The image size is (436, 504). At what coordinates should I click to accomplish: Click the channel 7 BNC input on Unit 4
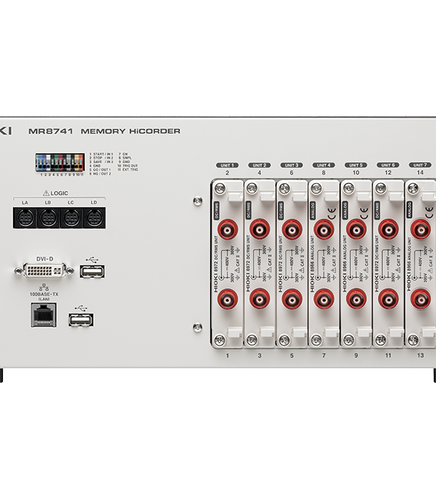(324, 299)
